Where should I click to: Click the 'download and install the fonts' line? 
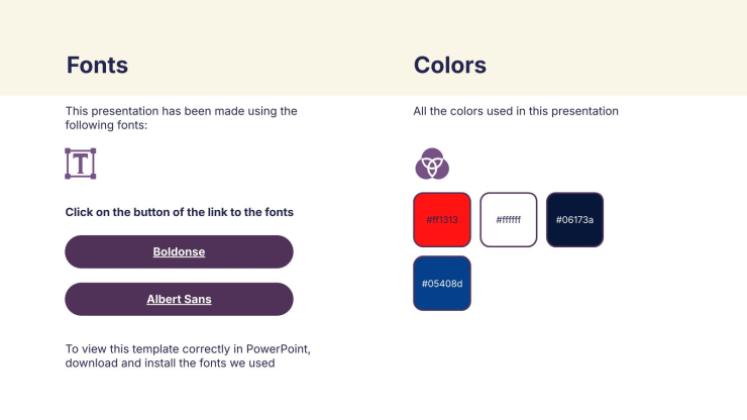coord(170,363)
